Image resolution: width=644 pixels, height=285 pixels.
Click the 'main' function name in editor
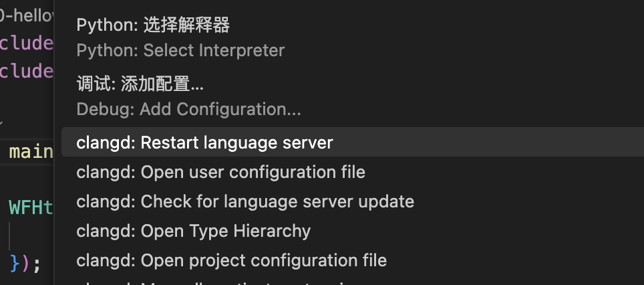[31, 152]
